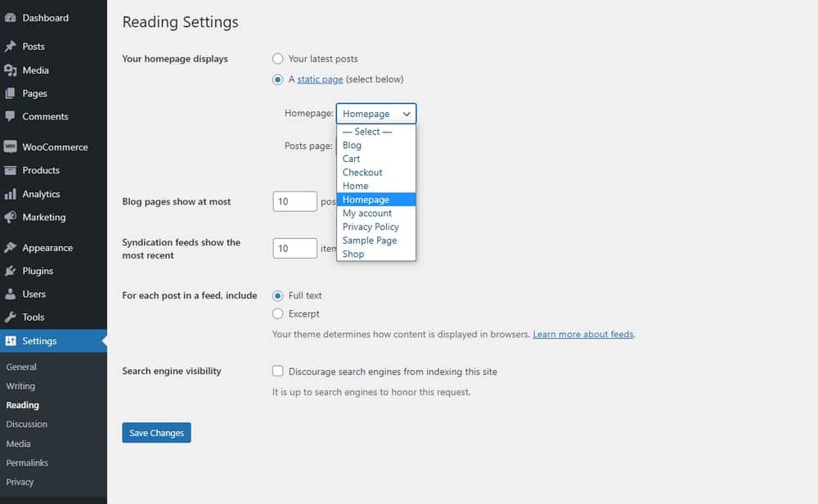Pick Shop from the Homepage dropdown list
Viewport: 818px width, 504px height.
pyautogui.click(x=376, y=254)
